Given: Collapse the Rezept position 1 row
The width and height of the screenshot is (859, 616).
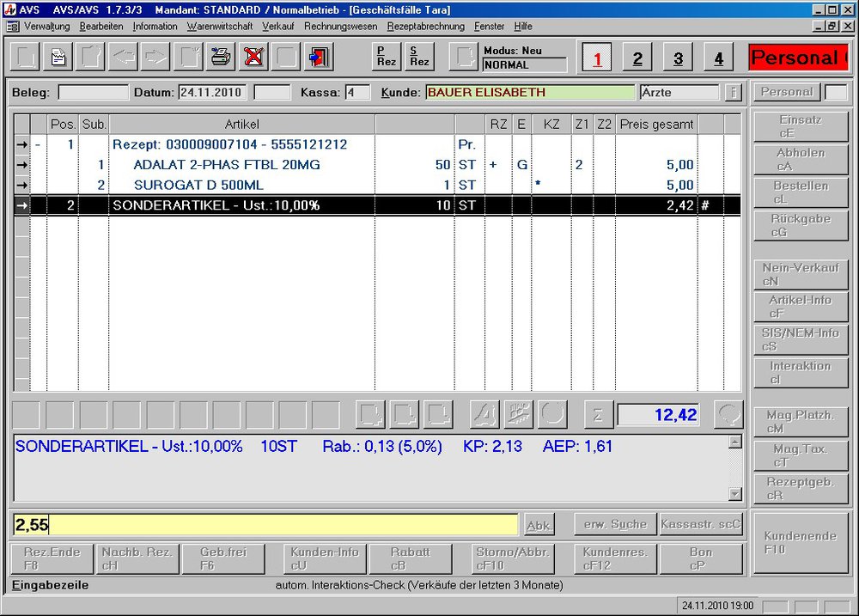Looking at the screenshot, I should 38,144.
